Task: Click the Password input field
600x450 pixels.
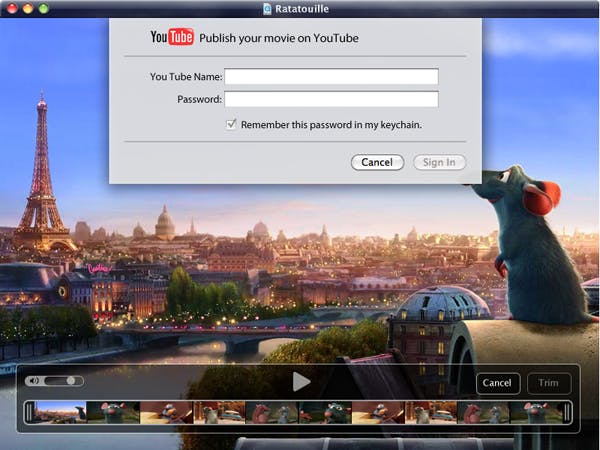Action: click(x=331, y=99)
